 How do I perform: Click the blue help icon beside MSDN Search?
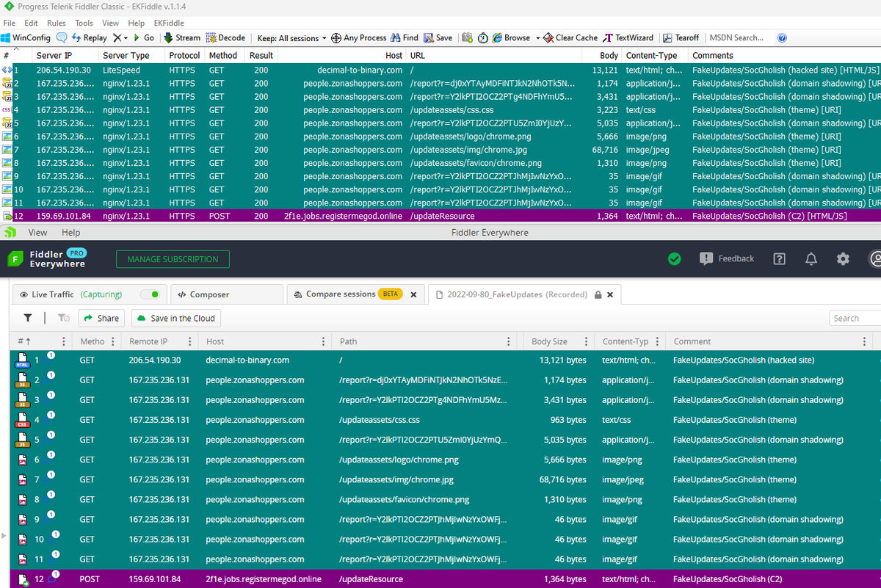782,37
